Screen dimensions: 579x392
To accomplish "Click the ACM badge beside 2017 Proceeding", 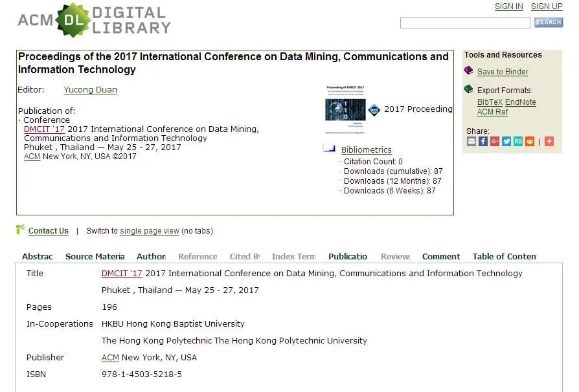I will tap(374, 109).
